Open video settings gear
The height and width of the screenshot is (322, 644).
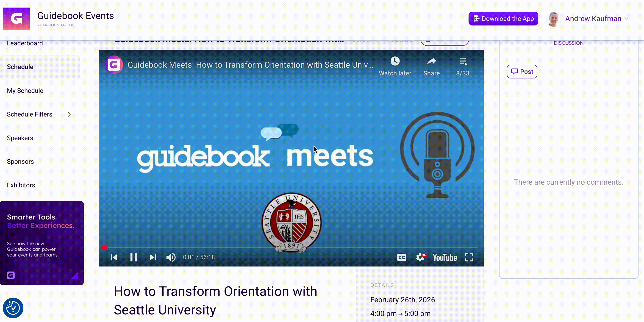pyautogui.click(x=420, y=257)
